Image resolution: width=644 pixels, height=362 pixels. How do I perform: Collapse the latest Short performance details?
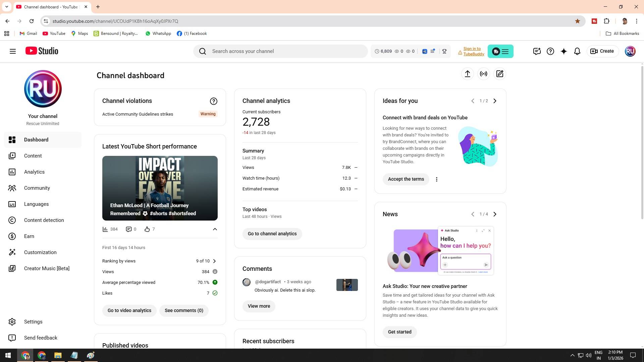pyautogui.click(x=215, y=229)
